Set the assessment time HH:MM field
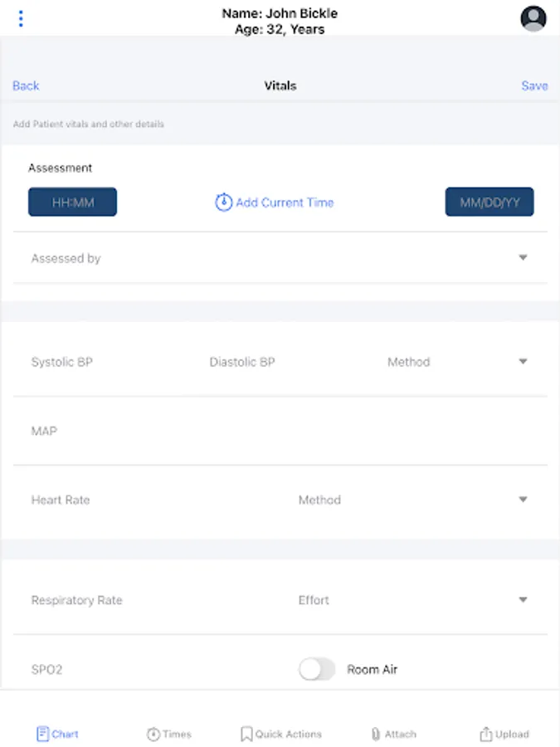This screenshot has width=560, height=747. tap(73, 202)
